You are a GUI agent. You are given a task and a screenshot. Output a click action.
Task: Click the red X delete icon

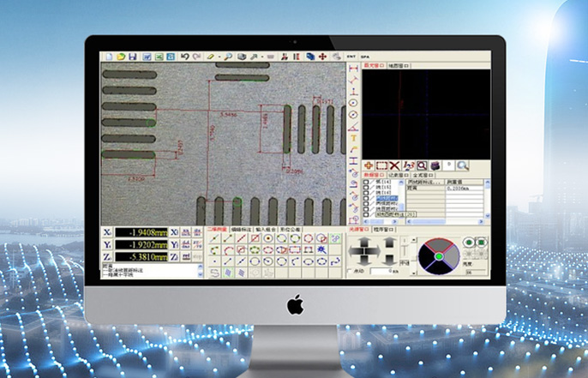point(395,165)
